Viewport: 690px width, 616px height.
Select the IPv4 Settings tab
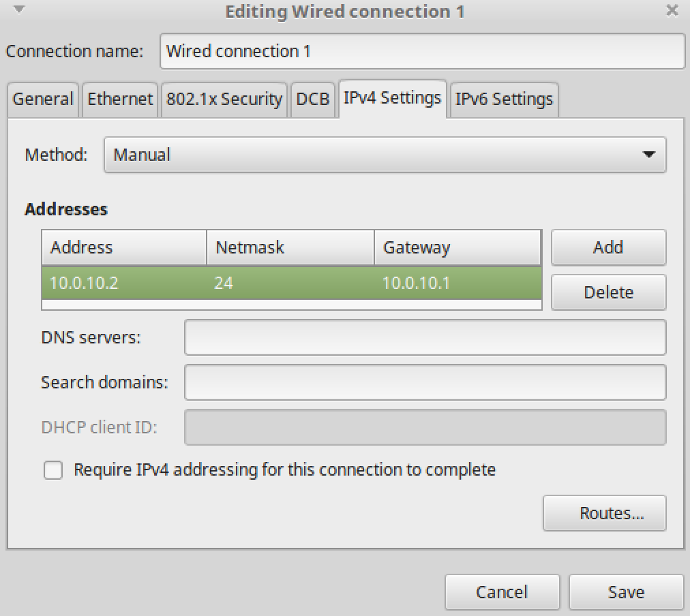click(x=392, y=98)
